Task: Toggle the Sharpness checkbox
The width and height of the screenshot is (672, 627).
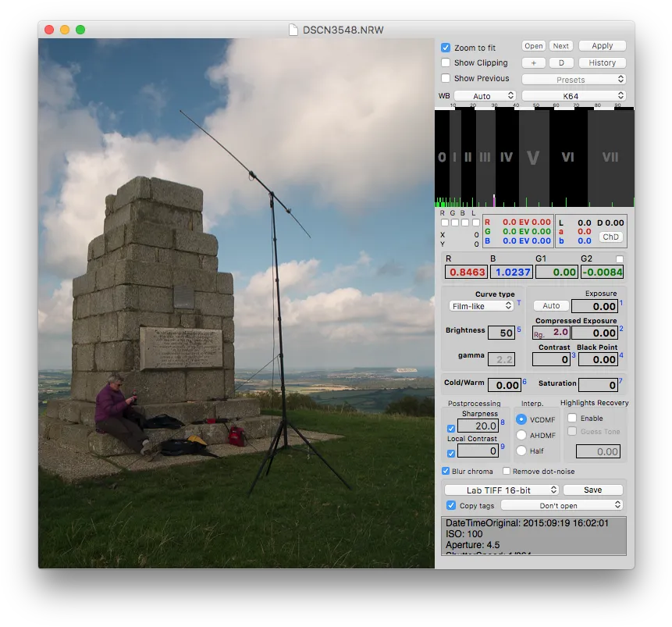Action: [451, 429]
